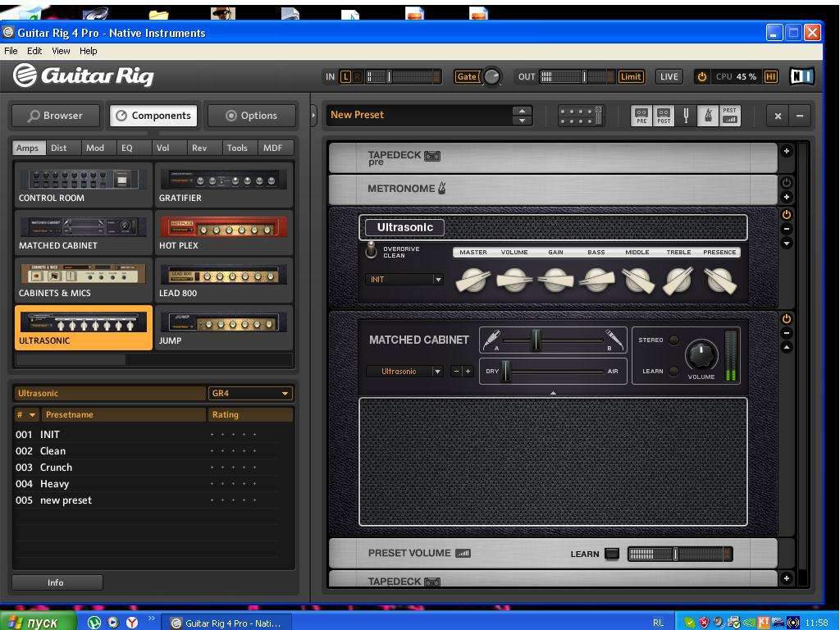This screenshot has width=840, height=630.
Task: Open the Tuner with the tuning fork icon
Action: 686,116
